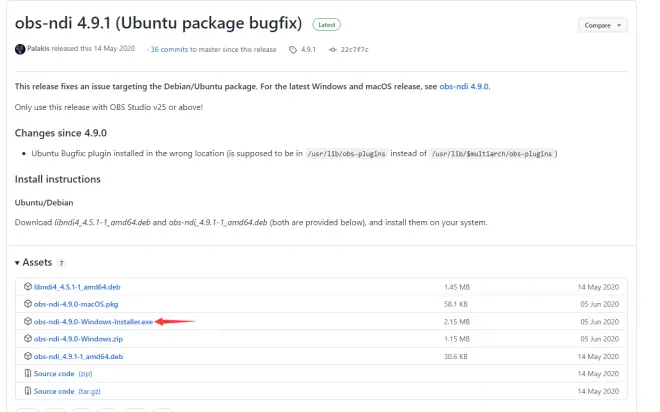The image size is (660, 412).
Task: Click package icon beside obs-ndi_4.9.1-1_amd64.deb
Action: point(28,356)
